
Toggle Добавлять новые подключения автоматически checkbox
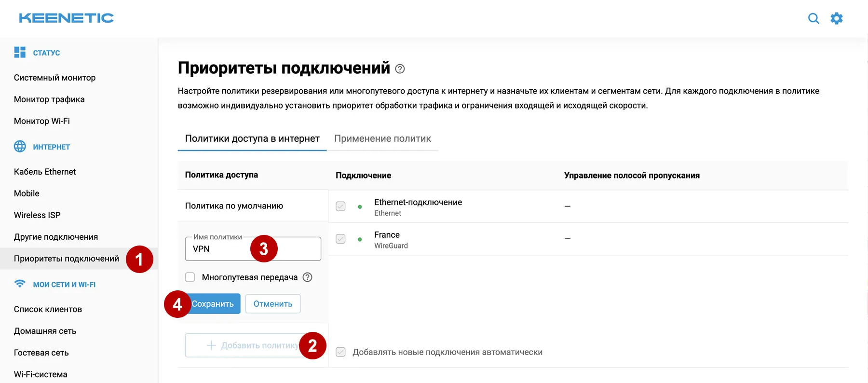pos(340,352)
